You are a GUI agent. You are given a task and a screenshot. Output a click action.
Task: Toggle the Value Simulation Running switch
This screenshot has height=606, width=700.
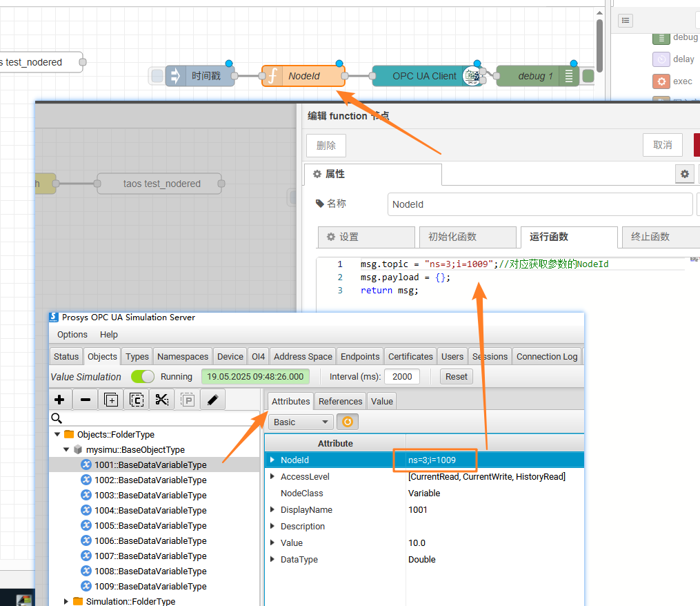142,376
